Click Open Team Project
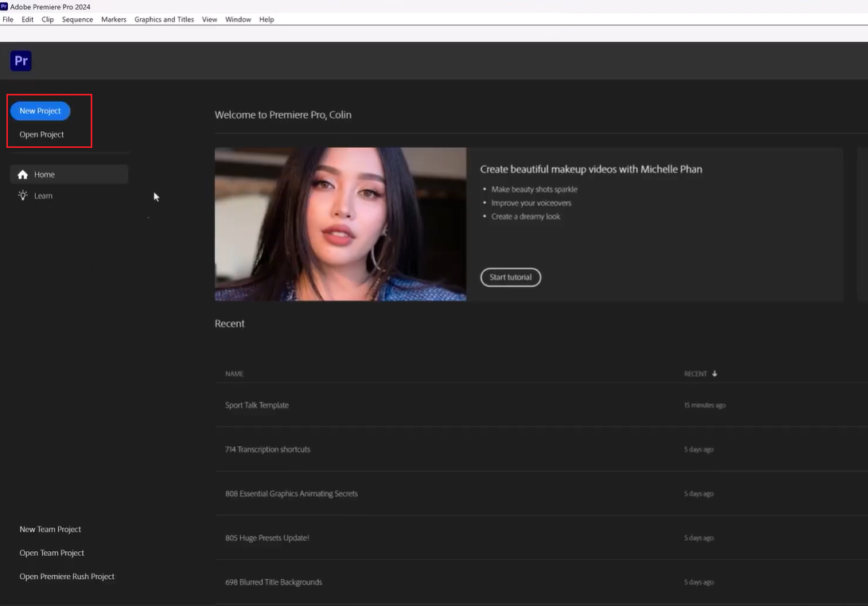 [52, 552]
